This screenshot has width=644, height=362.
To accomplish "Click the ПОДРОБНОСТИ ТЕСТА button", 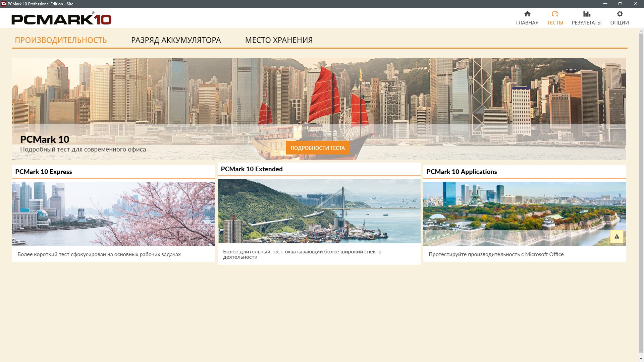I will point(318,148).
